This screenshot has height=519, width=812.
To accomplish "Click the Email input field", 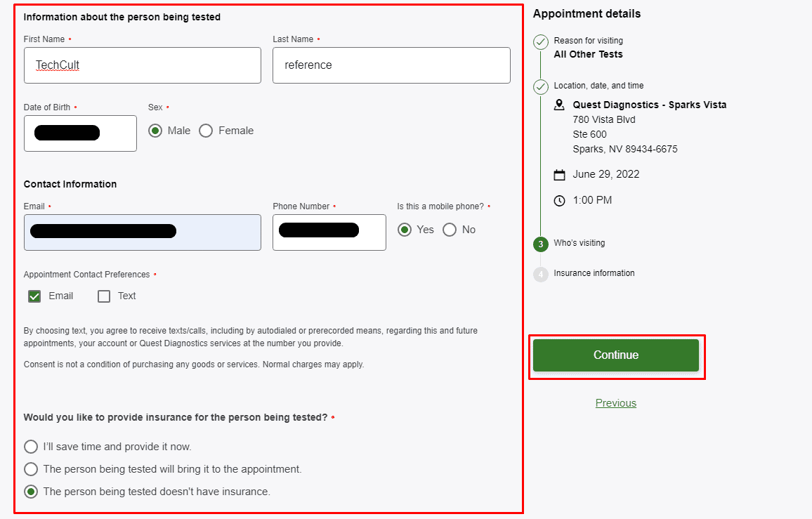I will click(143, 232).
